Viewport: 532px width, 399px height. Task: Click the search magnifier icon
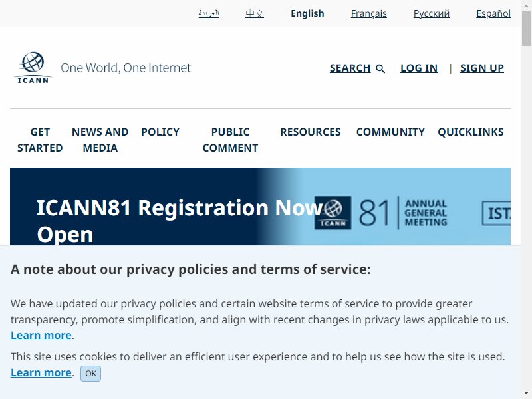click(380, 68)
